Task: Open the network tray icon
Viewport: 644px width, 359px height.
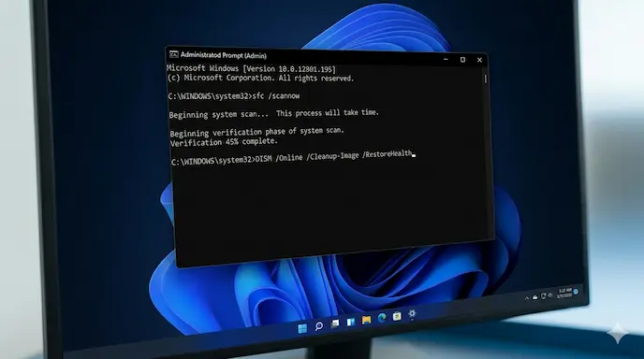Action: [x=543, y=295]
